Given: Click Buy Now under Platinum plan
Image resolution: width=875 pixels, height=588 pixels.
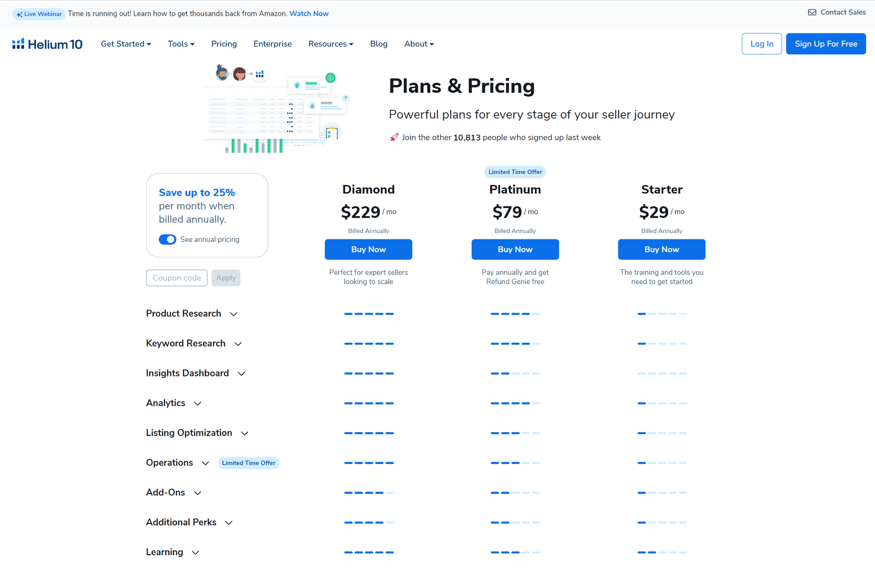Looking at the screenshot, I should point(515,249).
